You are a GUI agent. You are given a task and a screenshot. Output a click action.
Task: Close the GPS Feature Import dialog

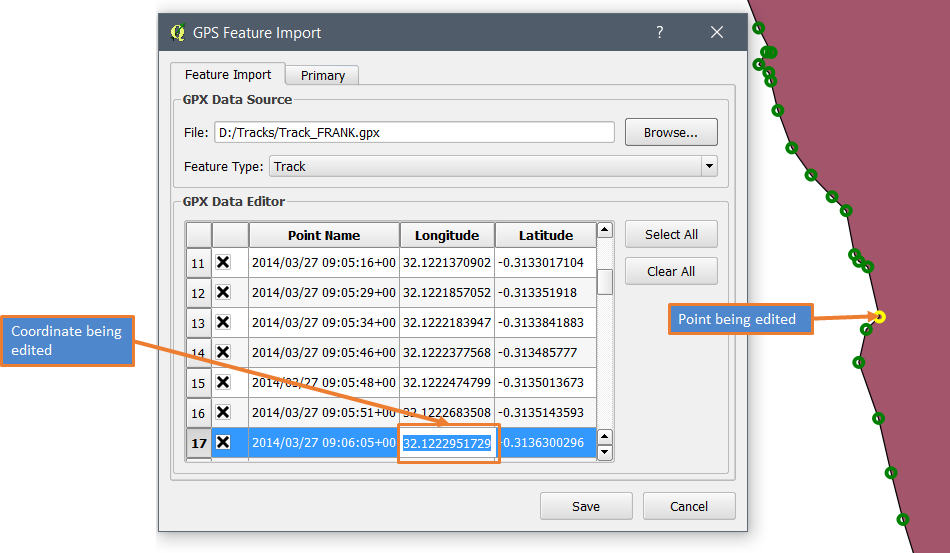[x=717, y=32]
